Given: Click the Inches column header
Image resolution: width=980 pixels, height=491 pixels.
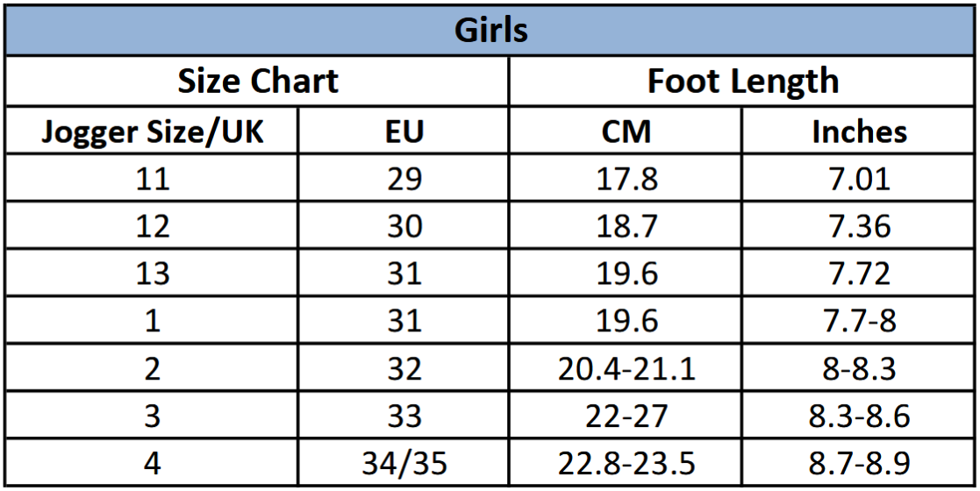Looking at the screenshot, I should click(859, 132).
